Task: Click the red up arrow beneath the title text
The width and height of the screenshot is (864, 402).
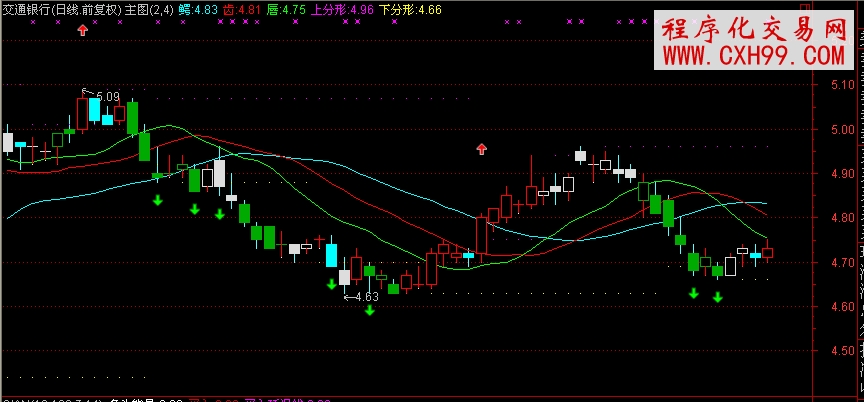Action: [83, 30]
